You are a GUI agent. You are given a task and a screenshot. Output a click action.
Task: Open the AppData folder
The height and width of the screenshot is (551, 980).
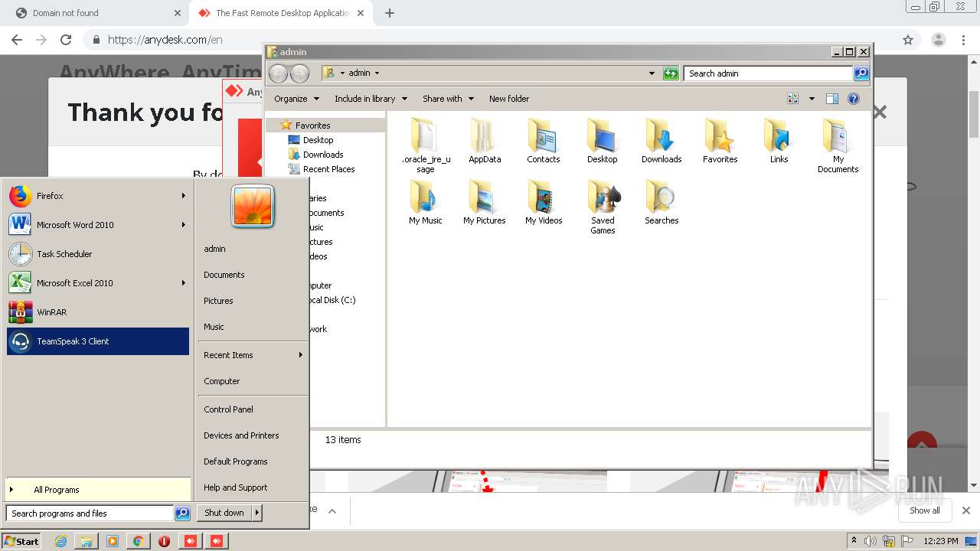pyautogui.click(x=485, y=141)
